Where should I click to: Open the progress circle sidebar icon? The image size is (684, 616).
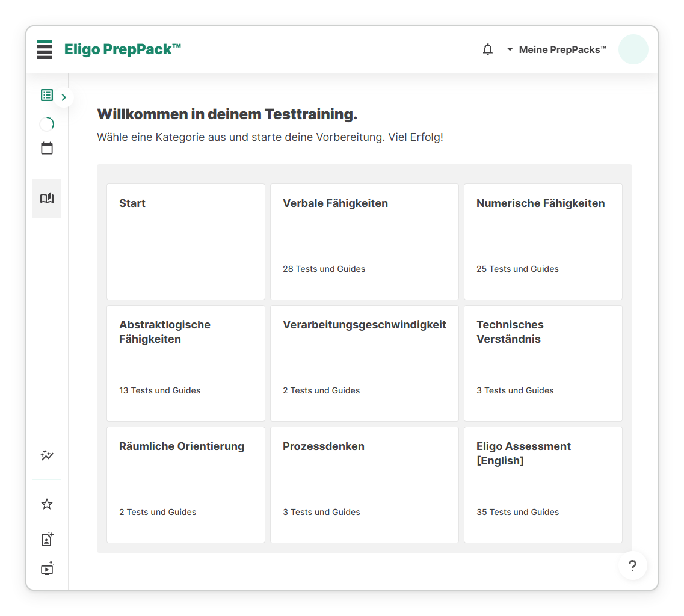click(x=47, y=124)
